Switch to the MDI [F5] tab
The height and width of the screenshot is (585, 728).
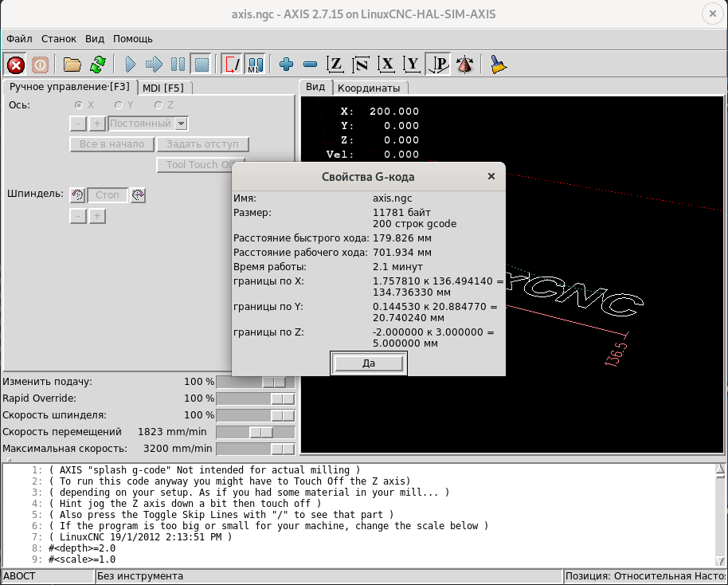click(163, 88)
